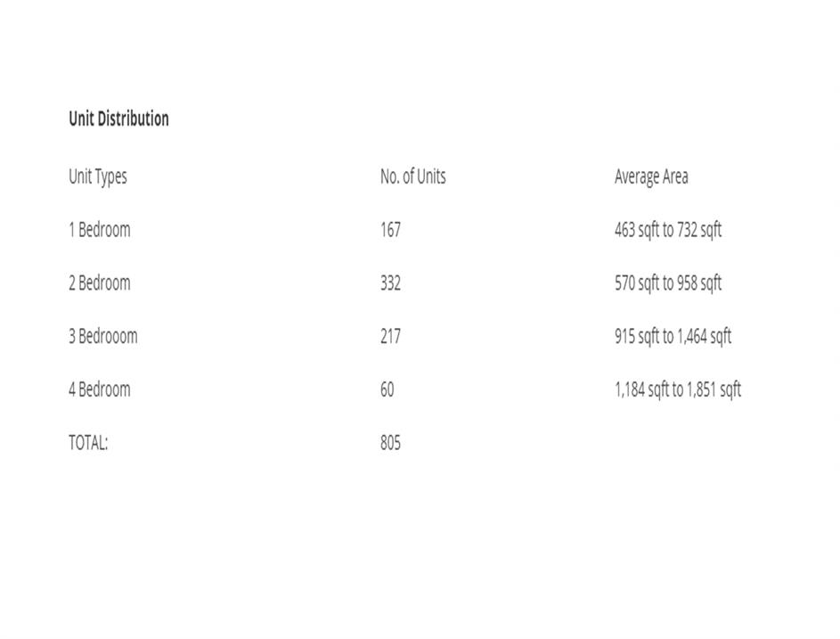Click the 1,851 sqft maximum area value
Screen dimensions: 840x639
(714, 389)
